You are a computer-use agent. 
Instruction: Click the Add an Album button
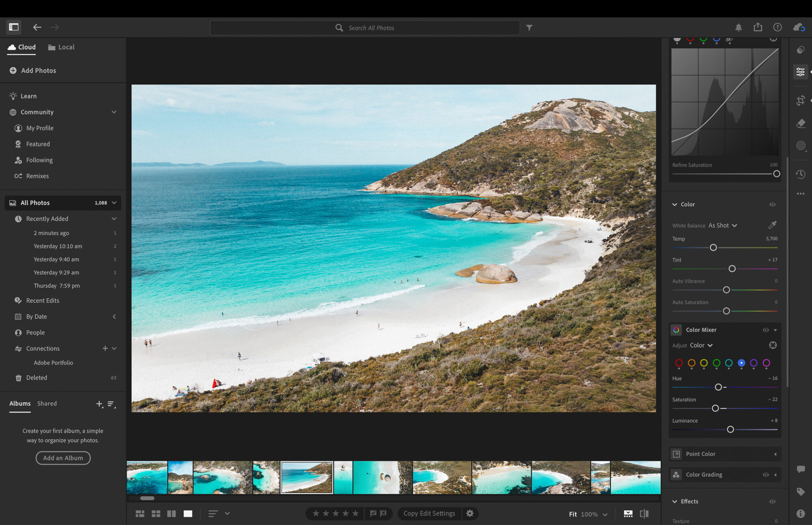[x=63, y=458]
